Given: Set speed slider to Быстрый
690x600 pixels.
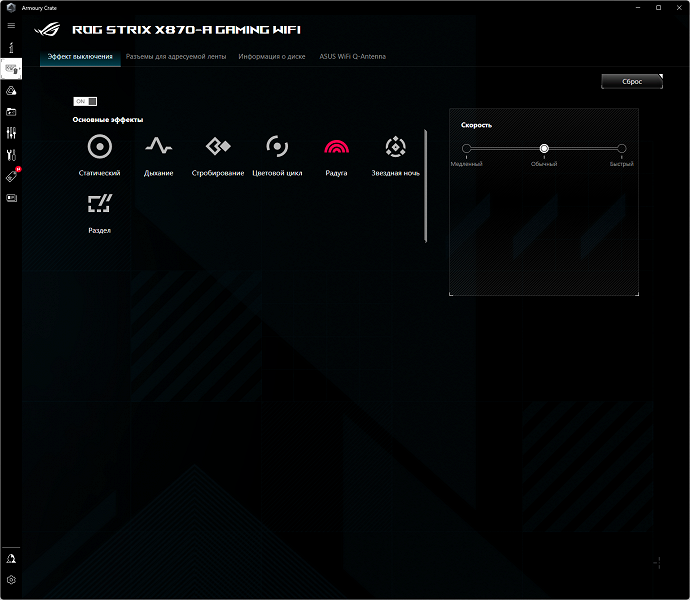Looking at the screenshot, I should (x=621, y=149).
